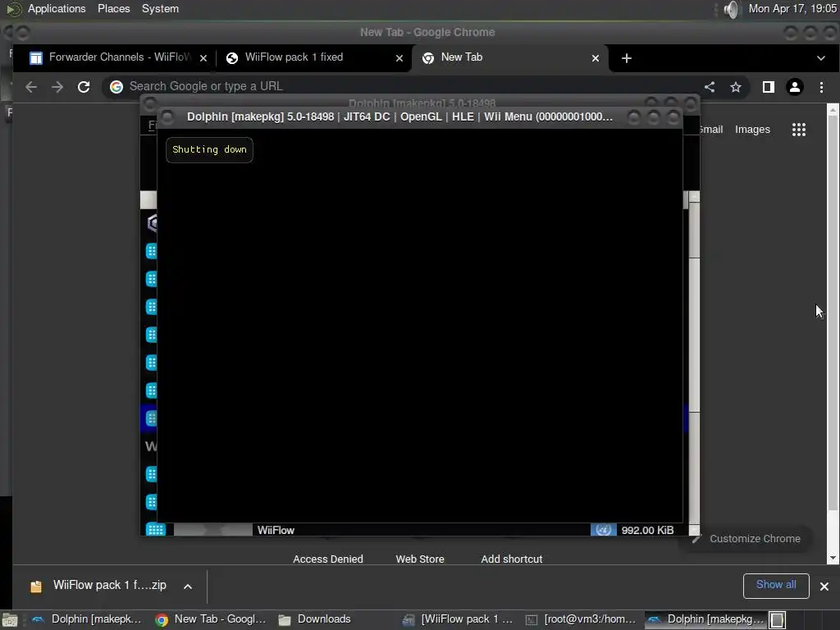Screen dimensions: 840x630
Task: Select the New Tab tab
Action: pyautogui.click(x=510, y=57)
